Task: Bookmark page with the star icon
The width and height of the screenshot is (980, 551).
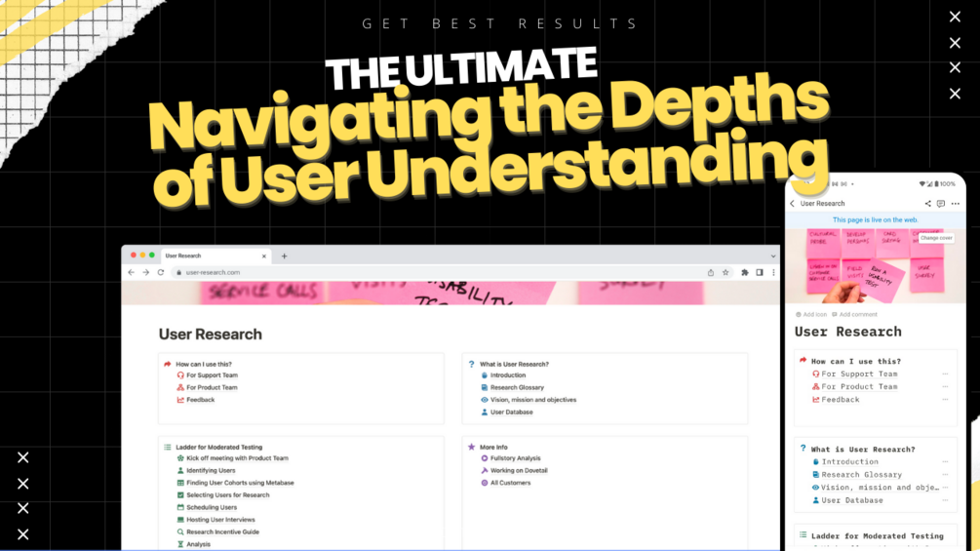Action: (725, 272)
